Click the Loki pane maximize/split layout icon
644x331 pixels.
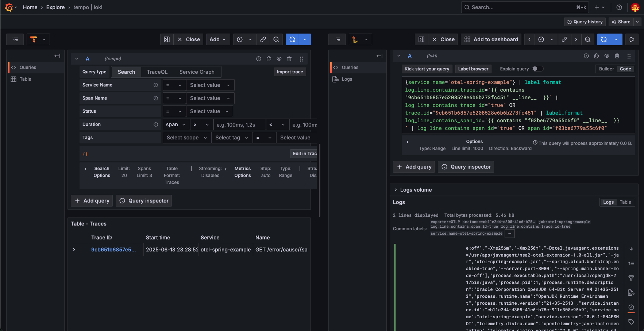pyautogui.click(x=421, y=39)
